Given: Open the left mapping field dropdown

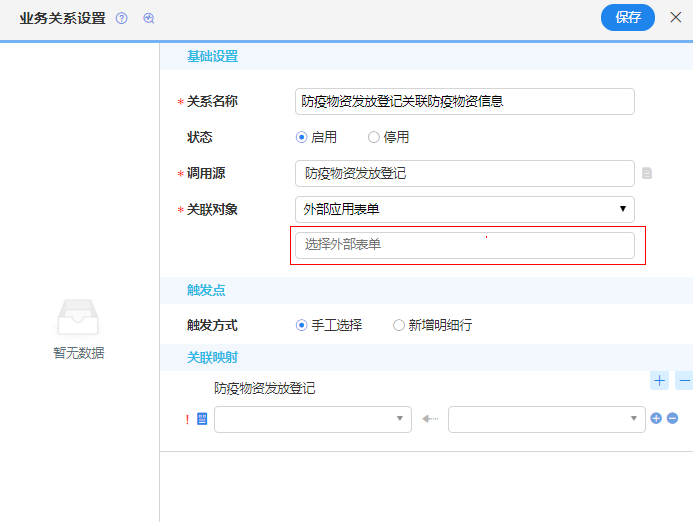Looking at the screenshot, I should coord(313,419).
